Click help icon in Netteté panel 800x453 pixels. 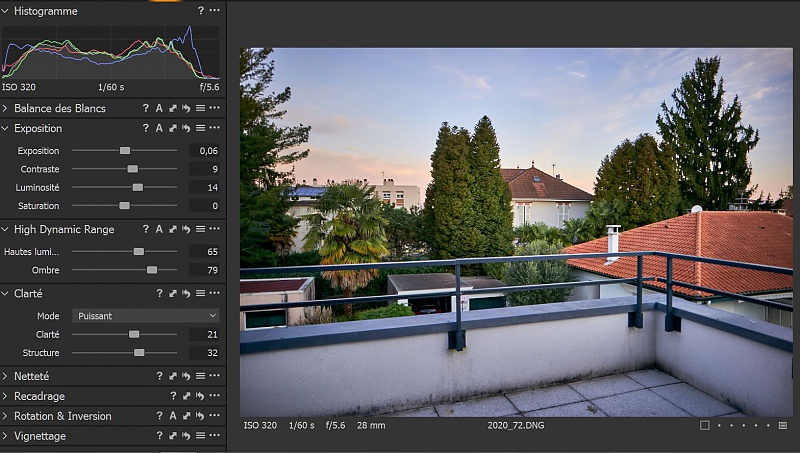(x=159, y=376)
